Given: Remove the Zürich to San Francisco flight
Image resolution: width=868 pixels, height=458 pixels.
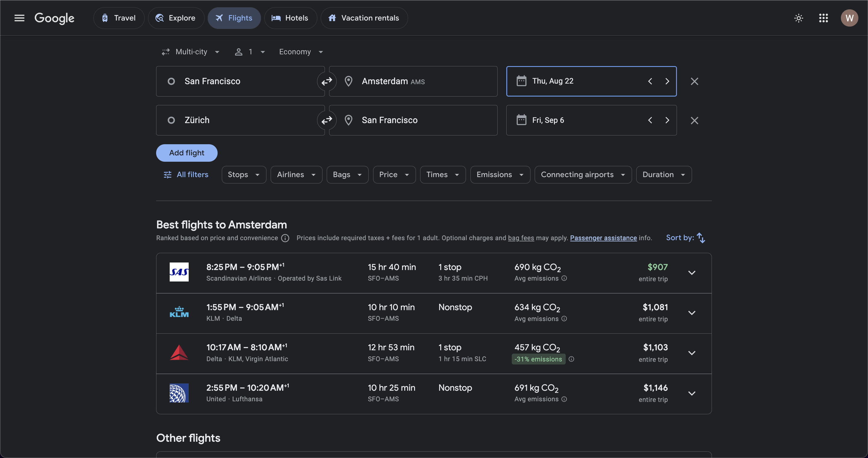Looking at the screenshot, I should click(694, 120).
